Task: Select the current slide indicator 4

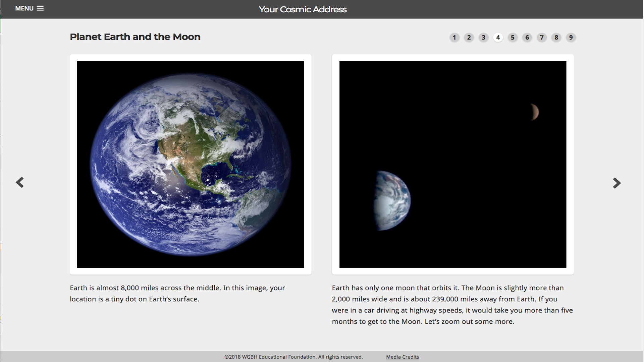Action: click(x=498, y=38)
